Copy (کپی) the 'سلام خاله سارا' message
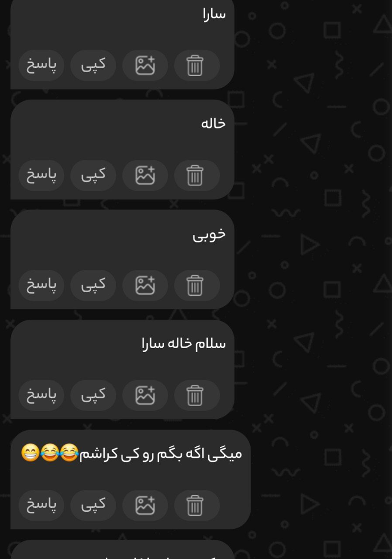 point(94,395)
